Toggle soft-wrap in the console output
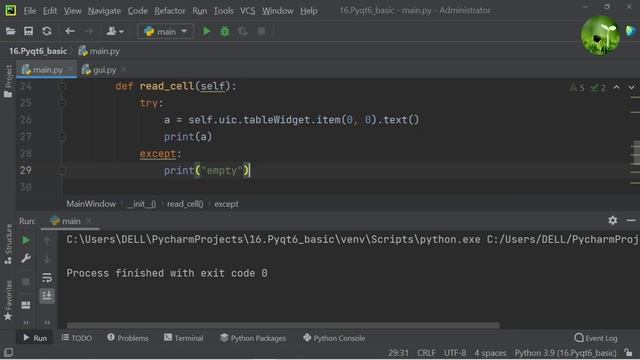Screen dimensions: 640x360 [x=47, y=278]
